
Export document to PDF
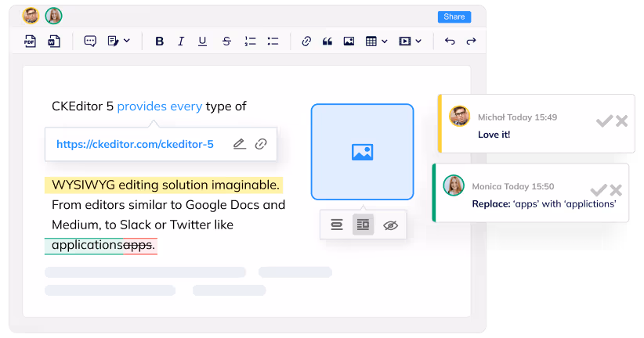pos(31,41)
